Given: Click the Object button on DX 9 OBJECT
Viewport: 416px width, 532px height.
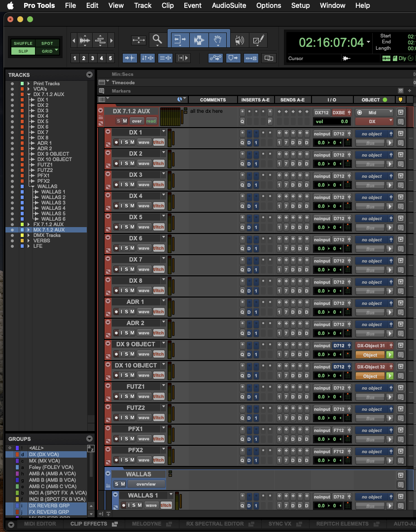Looking at the screenshot, I should tap(370, 355).
